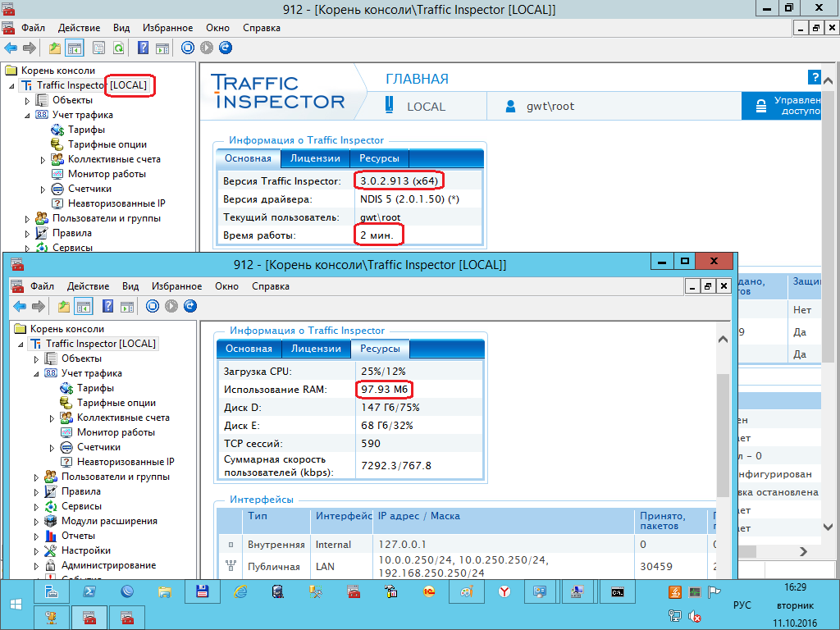Open Internet Explorer from the taskbar

coord(240,591)
